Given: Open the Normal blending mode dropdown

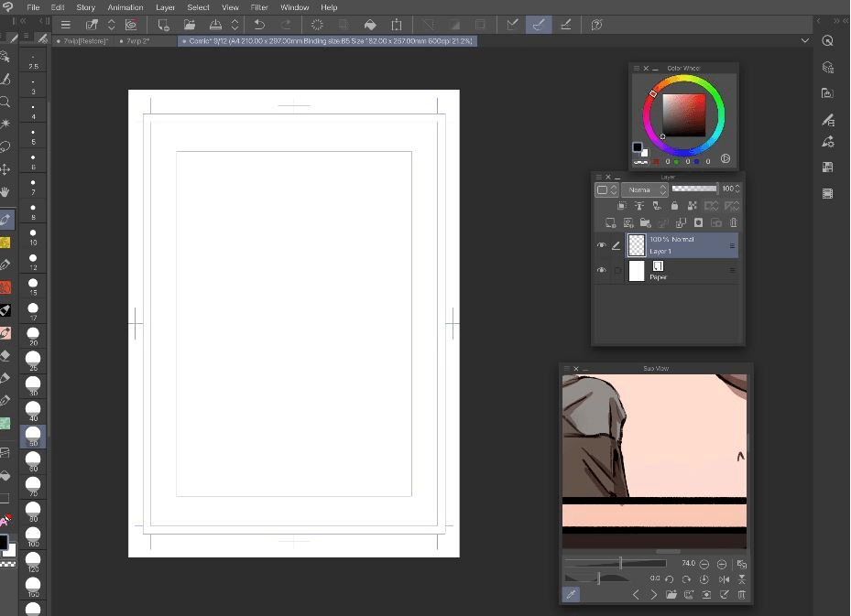Looking at the screenshot, I should pos(646,189).
